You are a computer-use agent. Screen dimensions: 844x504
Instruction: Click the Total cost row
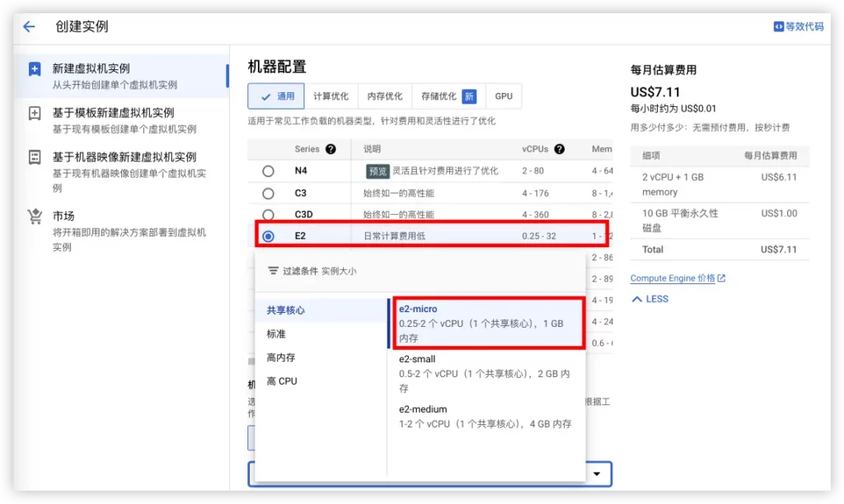click(719, 250)
